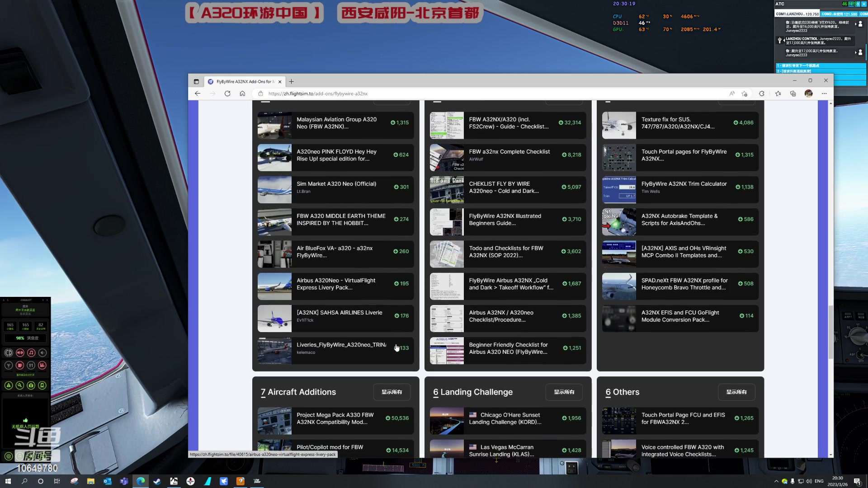Toggle music icon in the cabin panel
868x488 pixels.
31,352
